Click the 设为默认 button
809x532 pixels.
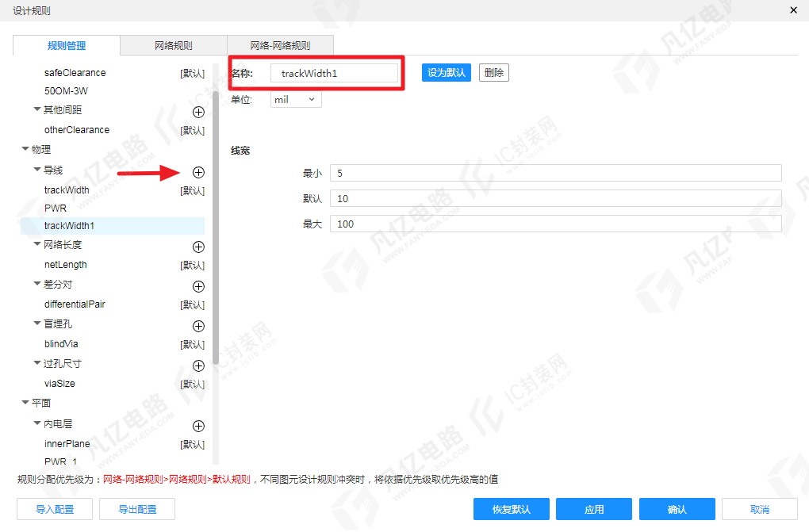tap(447, 73)
